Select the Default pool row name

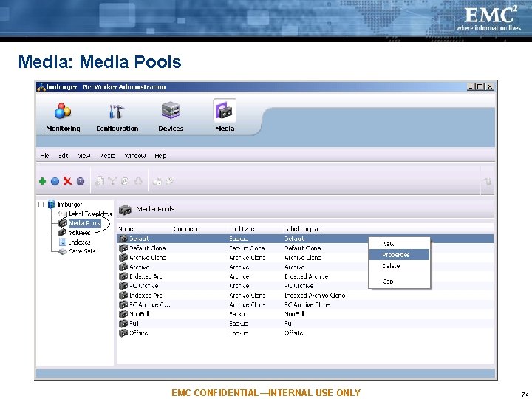click(x=139, y=239)
